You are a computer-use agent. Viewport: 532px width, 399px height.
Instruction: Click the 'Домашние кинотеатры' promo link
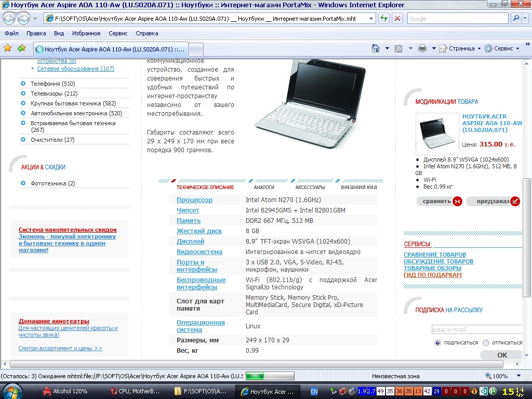[x=54, y=321]
